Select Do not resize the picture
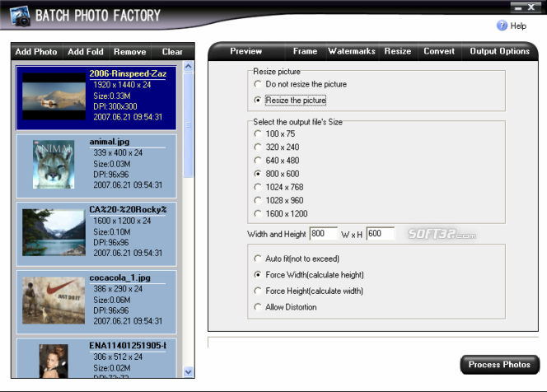The height and width of the screenshot is (392, 547). pos(301,84)
